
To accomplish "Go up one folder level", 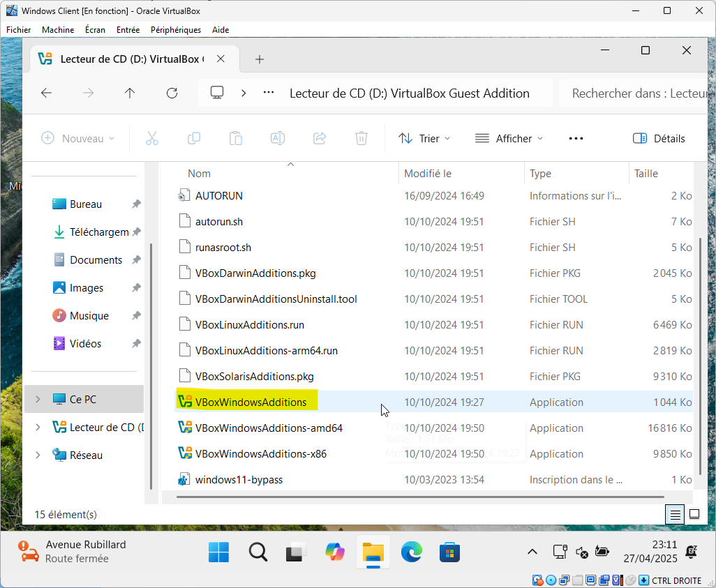I will coord(130,93).
